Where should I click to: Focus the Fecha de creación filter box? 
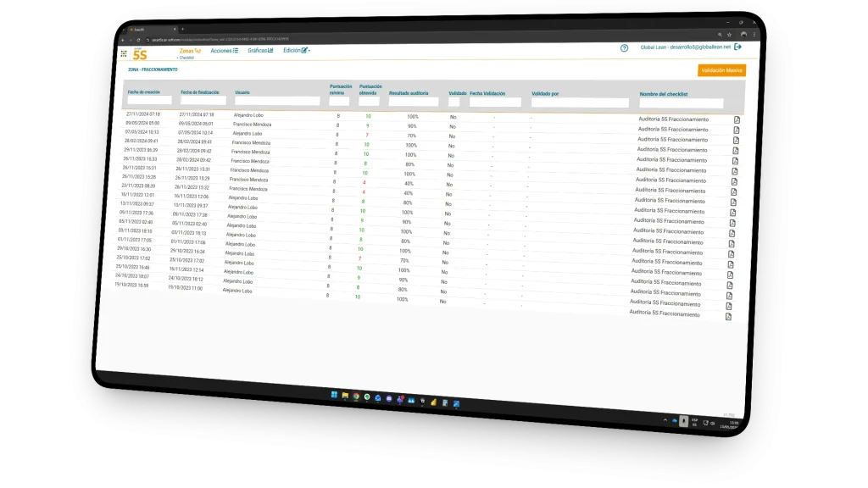(150, 100)
